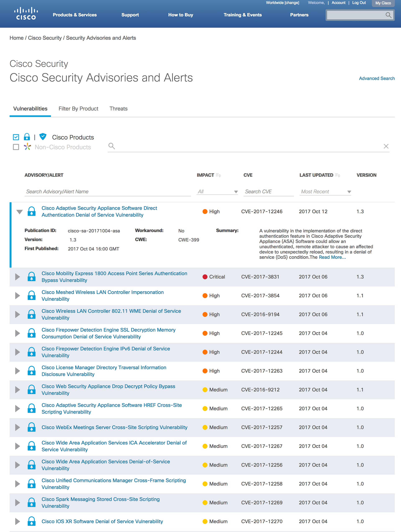Check the Non-Cisco Products checkbox
The image size is (401, 532).
point(16,147)
